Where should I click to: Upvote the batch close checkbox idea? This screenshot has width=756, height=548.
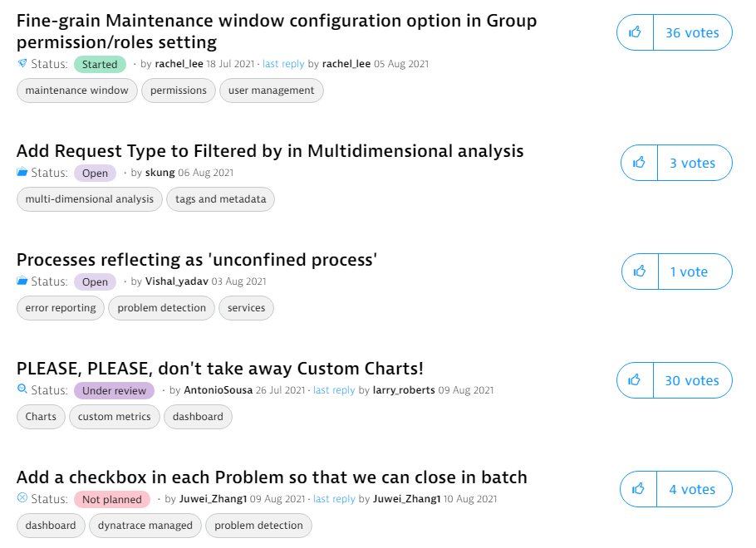coord(639,489)
